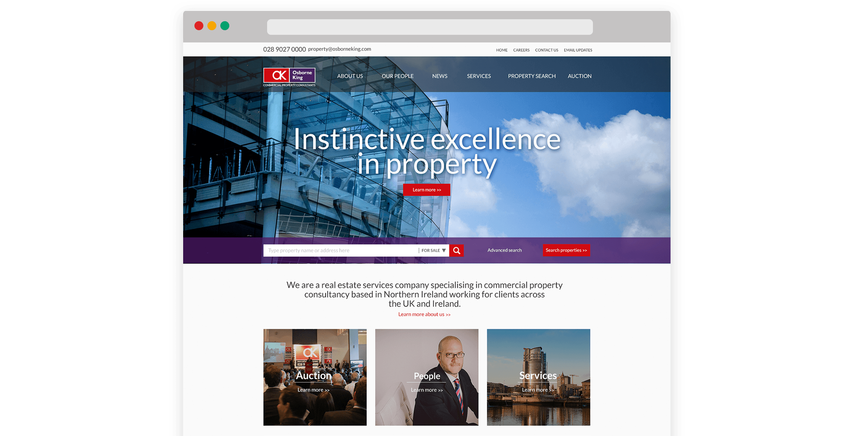Open the FOR SALE dropdown in search bar
This screenshot has width=868, height=436.
(433, 250)
